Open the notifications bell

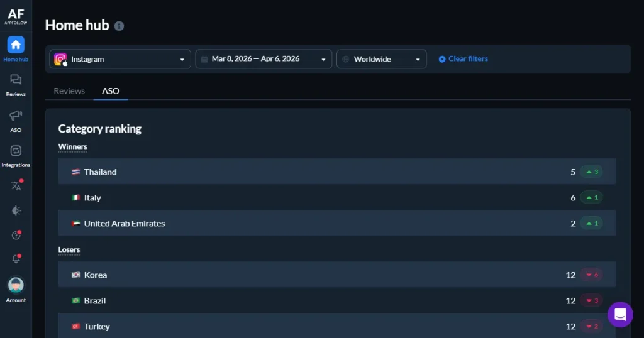pos(16,259)
